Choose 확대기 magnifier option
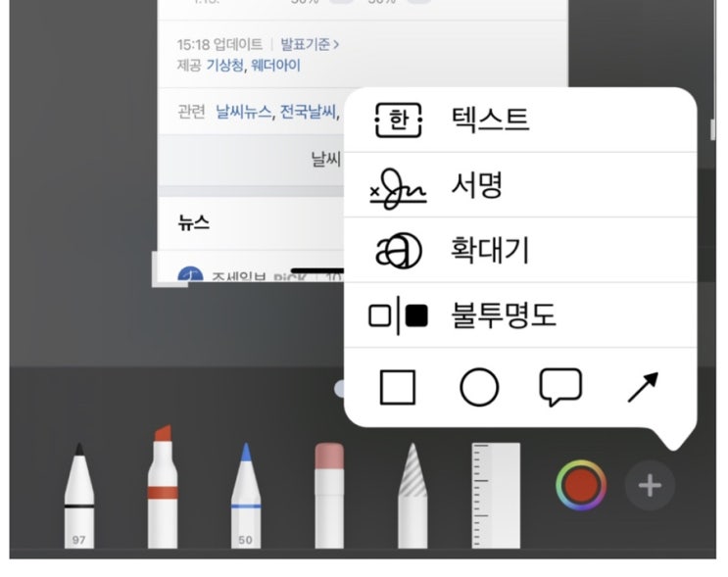Screen dimensions: 728x577 coord(520,250)
